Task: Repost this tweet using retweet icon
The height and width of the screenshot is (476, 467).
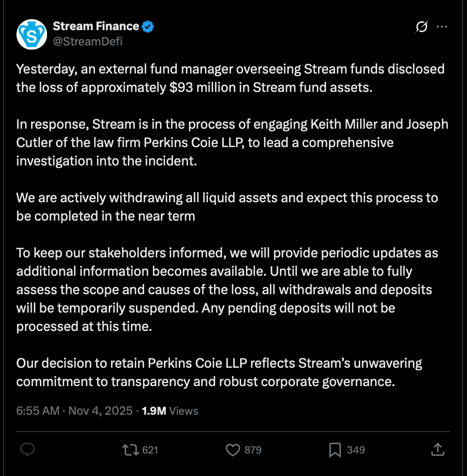Action: click(x=130, y=449)
